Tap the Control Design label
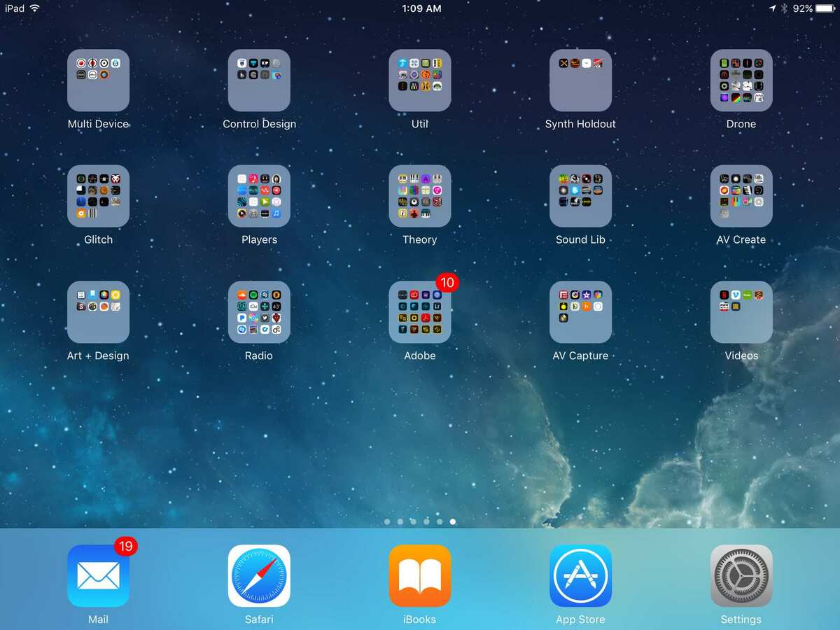 pyautogui.click(x=259, y=124)
